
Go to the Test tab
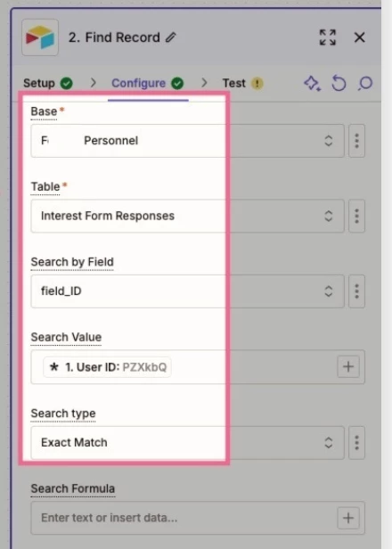click(x=243, y=84)
